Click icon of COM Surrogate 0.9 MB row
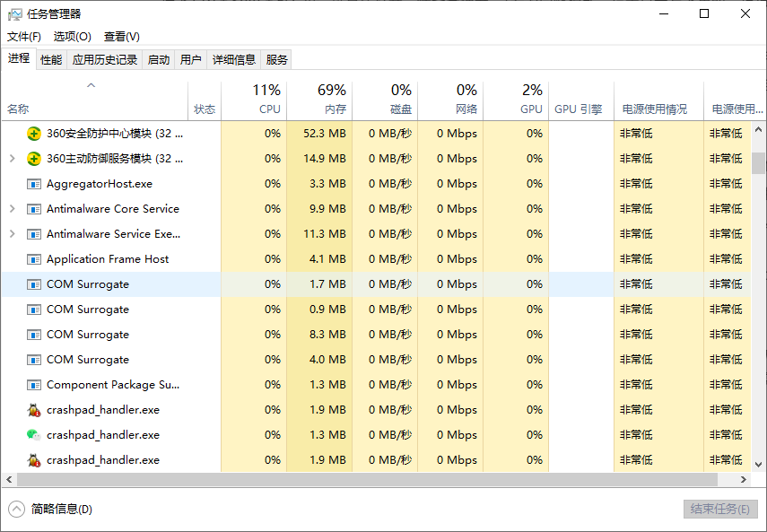 34,310
